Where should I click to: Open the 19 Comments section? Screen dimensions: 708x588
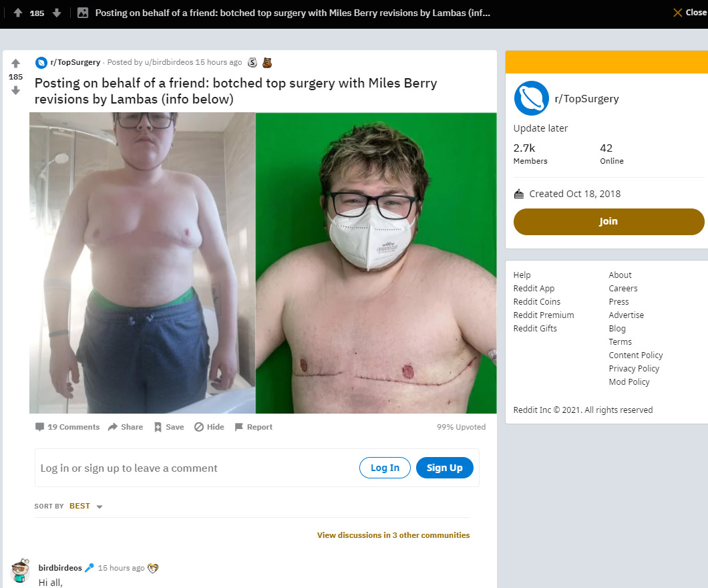point(67,427)
